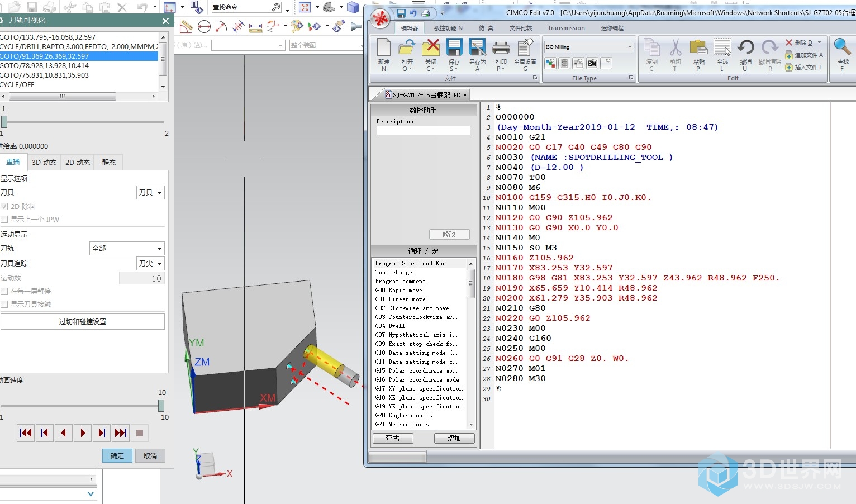Click the skip to end playback button
856x504 pixels.
click(121, 433)
